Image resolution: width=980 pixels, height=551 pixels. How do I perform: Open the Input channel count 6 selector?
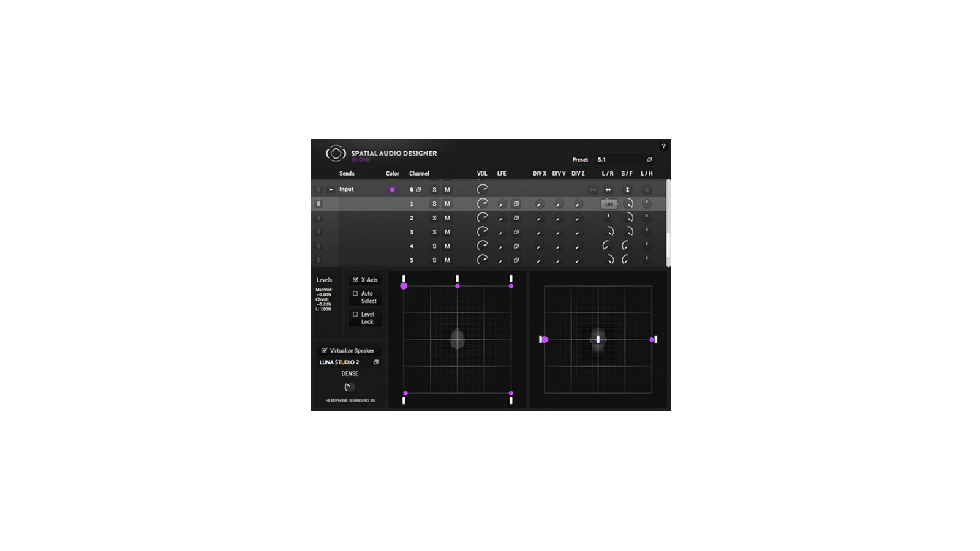415,190
